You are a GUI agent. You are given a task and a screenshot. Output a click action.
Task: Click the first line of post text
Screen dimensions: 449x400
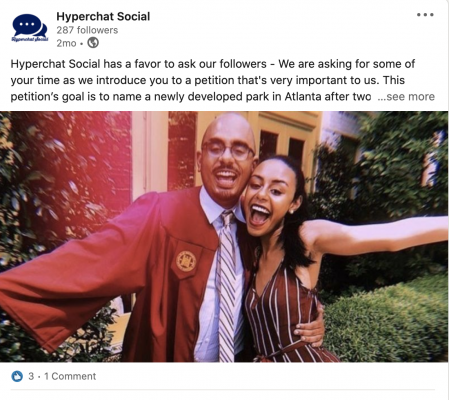213,64
